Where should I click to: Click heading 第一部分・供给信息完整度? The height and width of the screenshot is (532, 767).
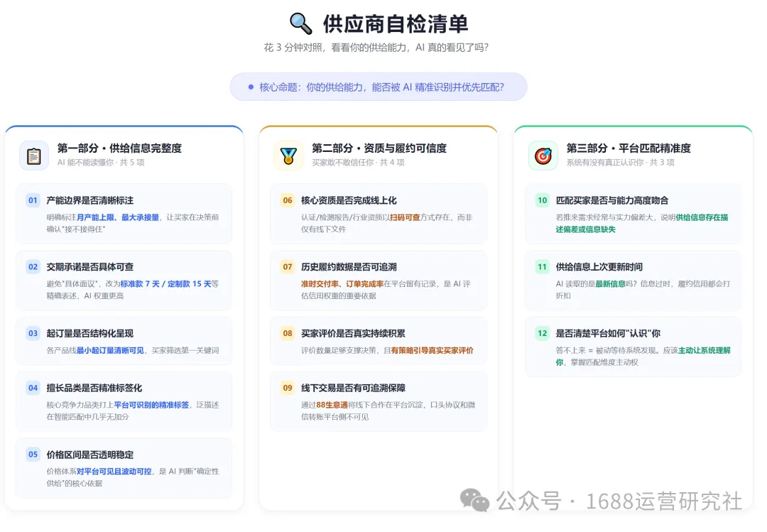pyautogui.click(x=119, y=148)
